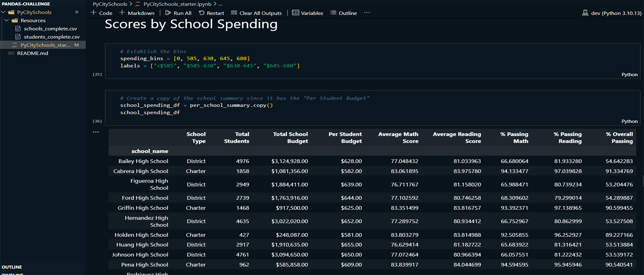Expand the OUTLINE section in sidebar
This screenshot has width=644, height=275.
click(12, 267)
